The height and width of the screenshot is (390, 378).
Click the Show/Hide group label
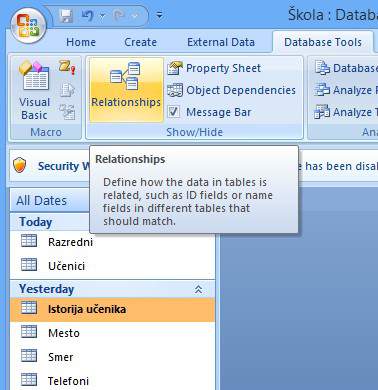195,132
